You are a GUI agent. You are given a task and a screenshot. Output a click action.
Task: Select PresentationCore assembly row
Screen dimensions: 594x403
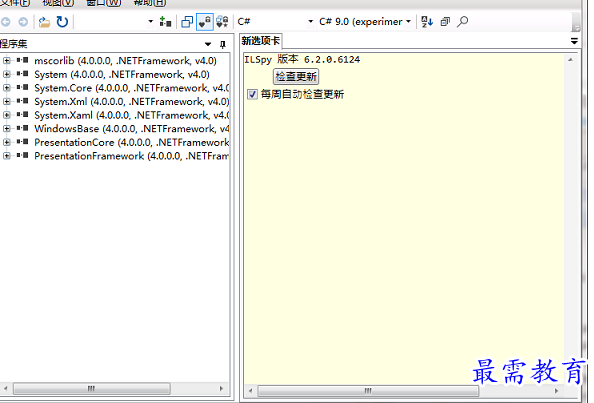[x=131, y=142]
